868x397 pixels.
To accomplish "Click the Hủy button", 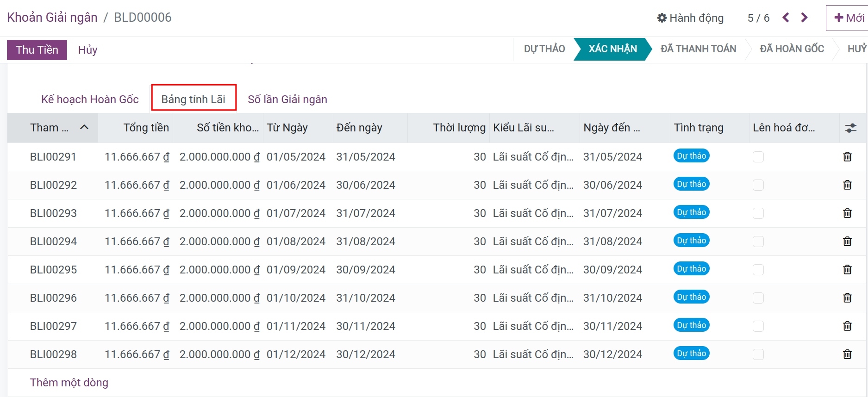I will tap(87, 50).
